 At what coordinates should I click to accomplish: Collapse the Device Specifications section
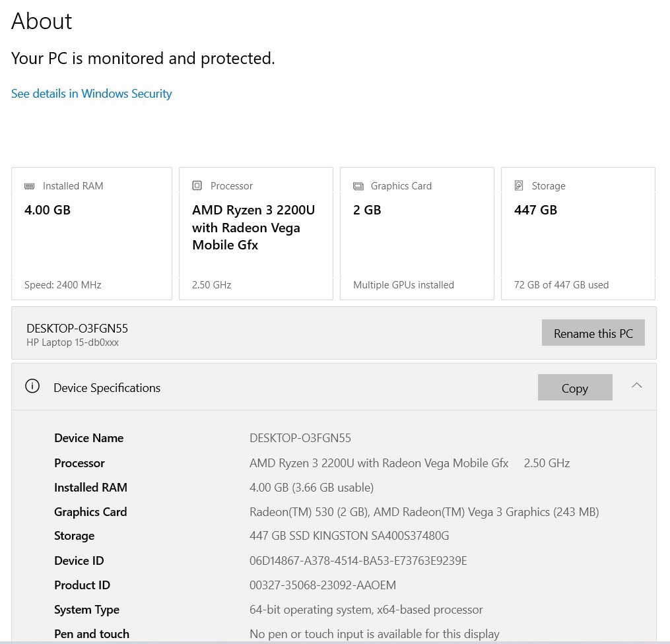coord(636,386)
